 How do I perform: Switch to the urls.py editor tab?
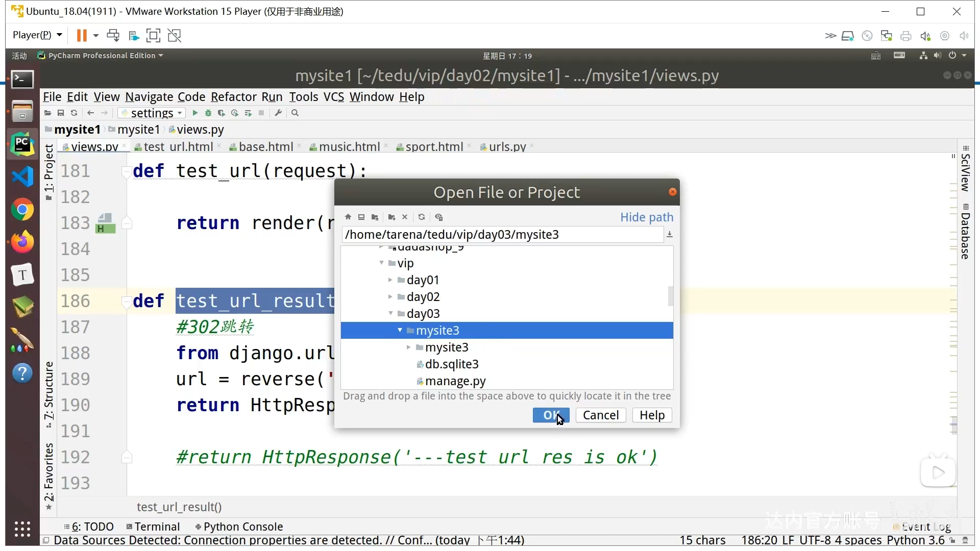[507, 147]
